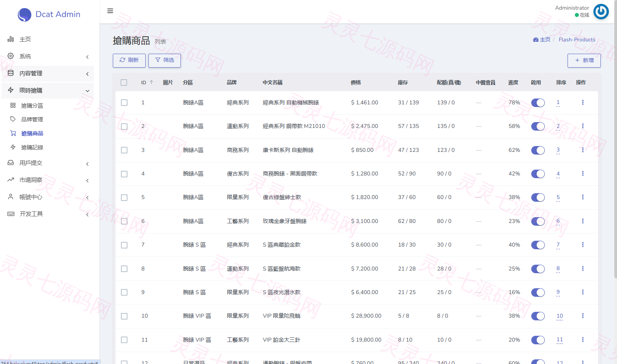
Task: Toggle 啟用 switch for row ID 2
Action: pos(538,126)
